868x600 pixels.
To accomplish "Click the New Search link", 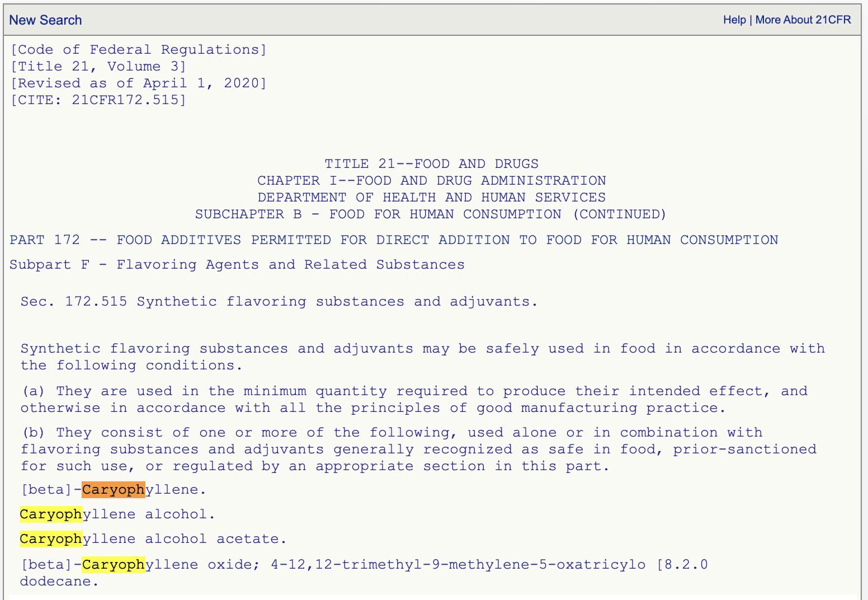I will pos(45,20).
